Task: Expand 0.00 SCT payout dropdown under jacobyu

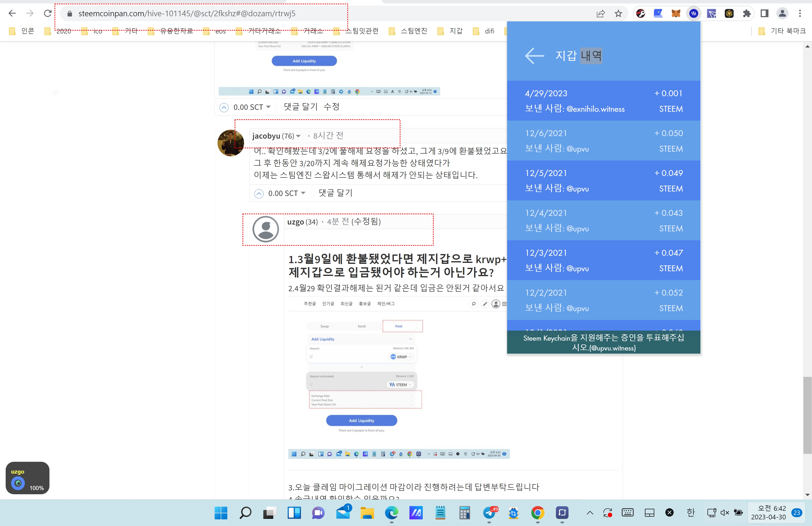Action: click(x=303, y=193)
